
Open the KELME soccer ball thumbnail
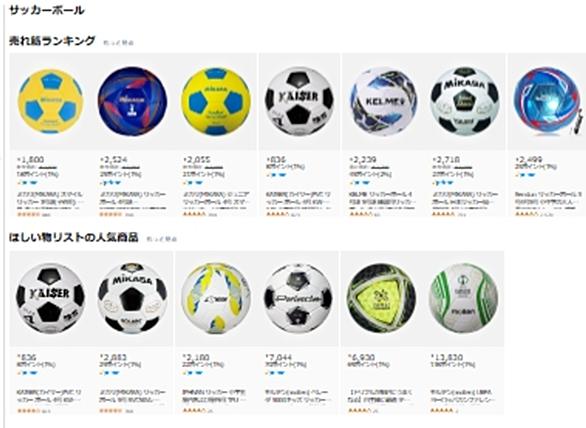(383, 101)
